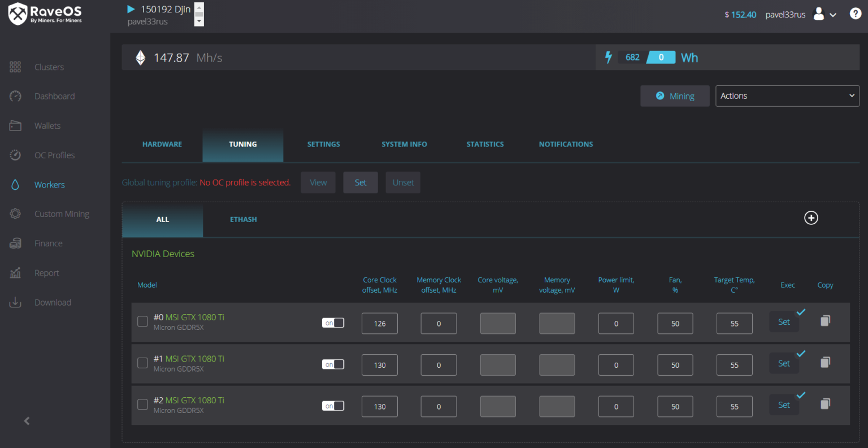The image size is (868, 448).
Task: Switch to the SETTINGS tab
Action: click(x=324, y=145)
